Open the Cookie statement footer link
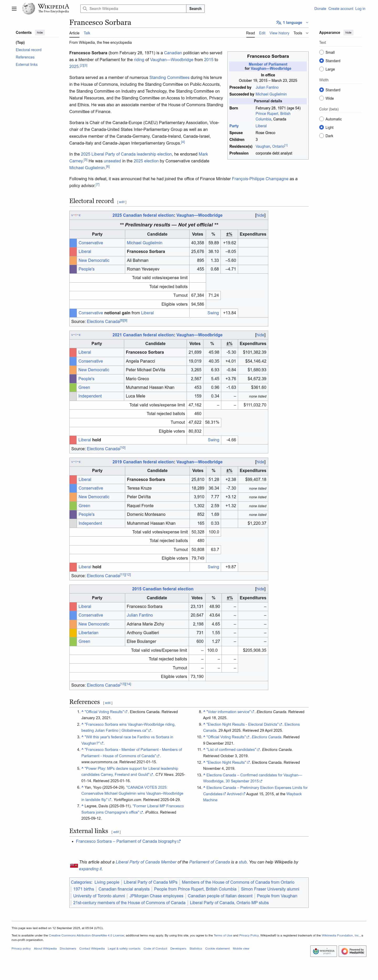378x980 pixels. coord(217,949)
